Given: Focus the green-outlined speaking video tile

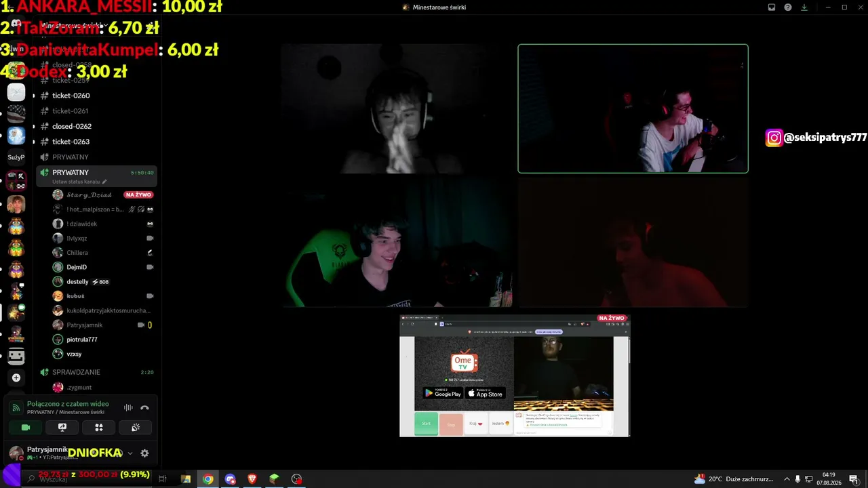Looking at the screenshot, I should click(633, 108).
